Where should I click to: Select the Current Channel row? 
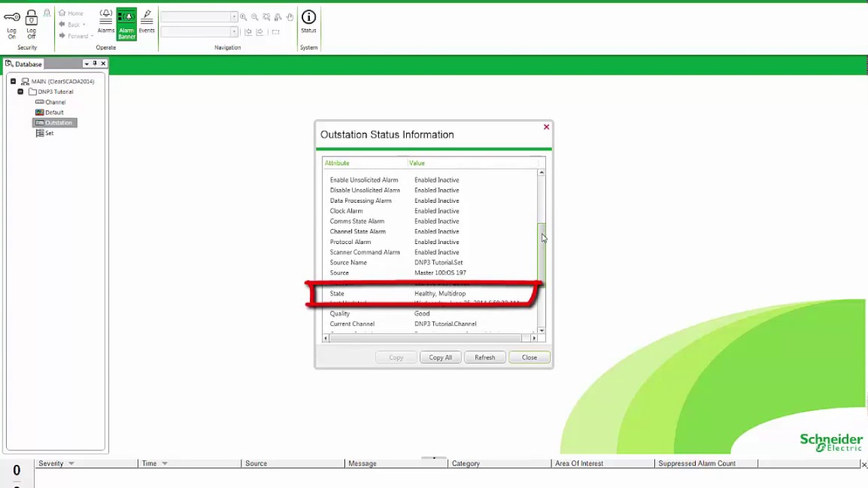click(430, 324)
